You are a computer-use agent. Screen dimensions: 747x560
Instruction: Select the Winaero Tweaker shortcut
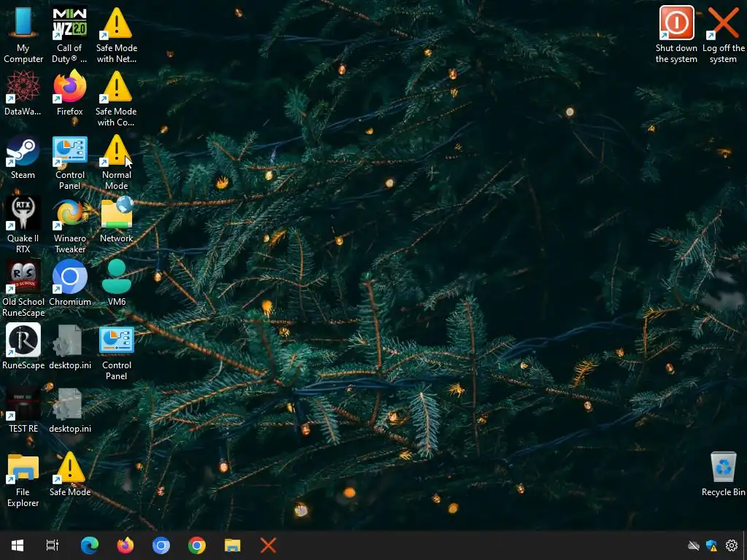point(69,225)
